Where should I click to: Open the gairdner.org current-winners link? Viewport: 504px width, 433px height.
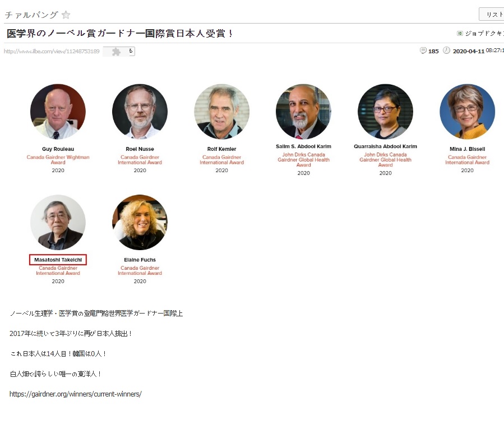tap(76, 394)
